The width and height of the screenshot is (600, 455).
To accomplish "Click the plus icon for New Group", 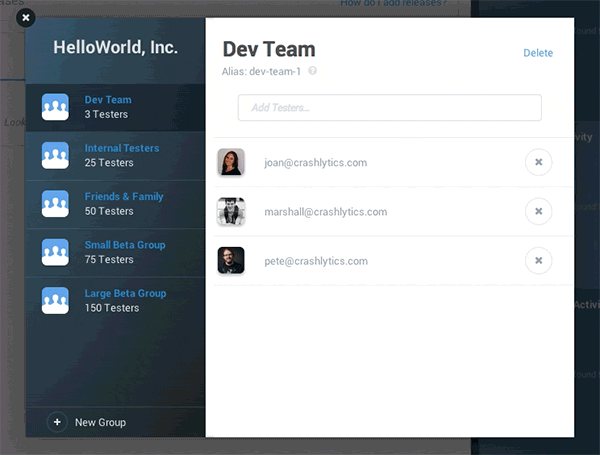I will point(57,423).
